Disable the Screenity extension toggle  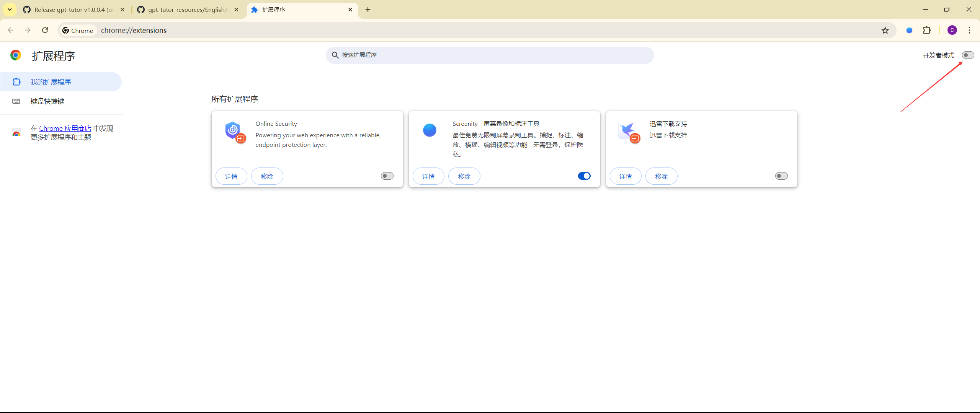coord(584,176)
